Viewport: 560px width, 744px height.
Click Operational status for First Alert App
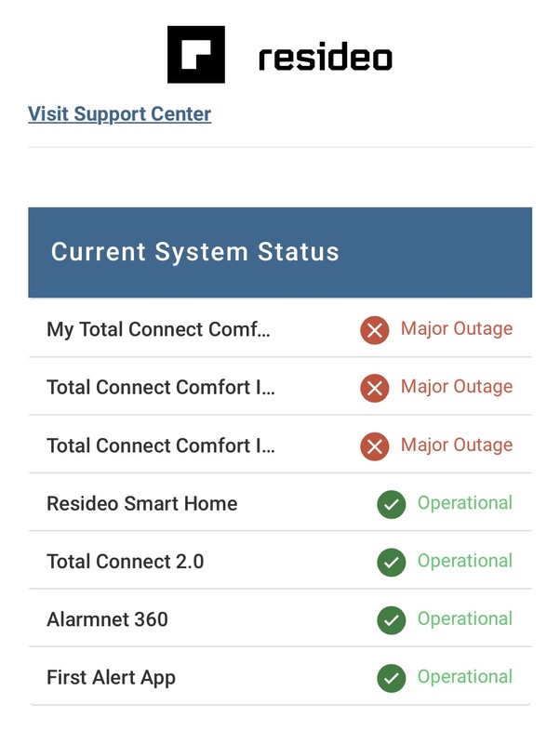coord(465,677)
